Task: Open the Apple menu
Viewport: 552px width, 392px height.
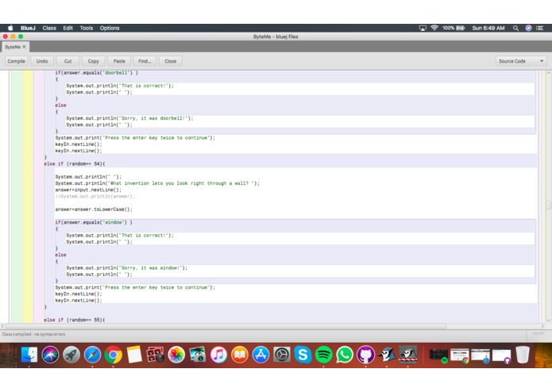Action: [10, 28]
